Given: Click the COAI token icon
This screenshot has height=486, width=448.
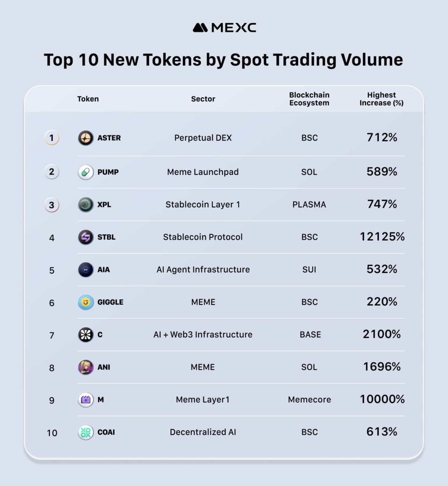Looking at the screenshot, I should [x=86, y=432].
